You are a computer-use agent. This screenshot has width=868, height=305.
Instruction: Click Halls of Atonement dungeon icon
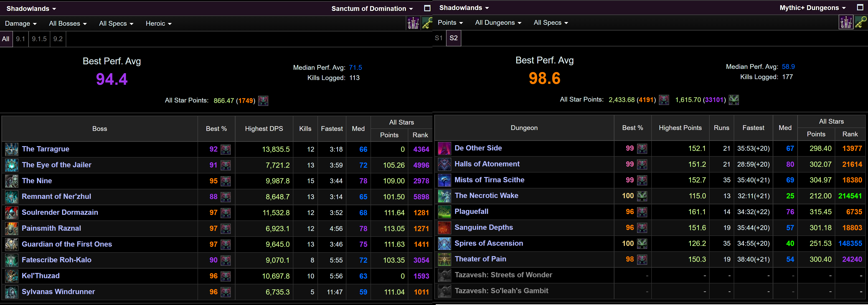pos(444,164)
